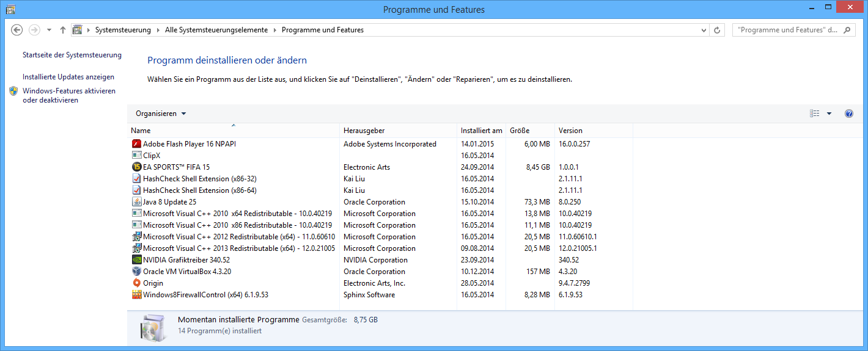This screenshot has width=868, height=351.
Task: Click the Oracle VM VirtualBox icon
Action: tap(137, 272)
